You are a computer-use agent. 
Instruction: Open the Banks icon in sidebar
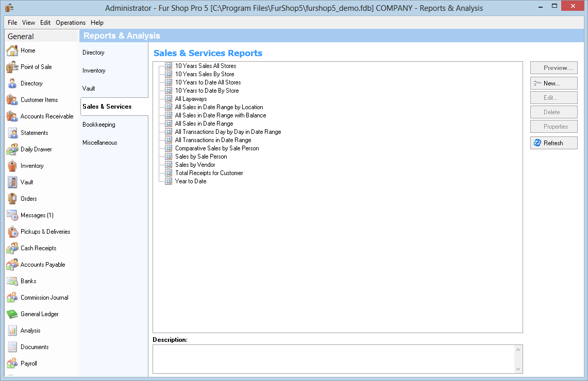click(12, 281)
